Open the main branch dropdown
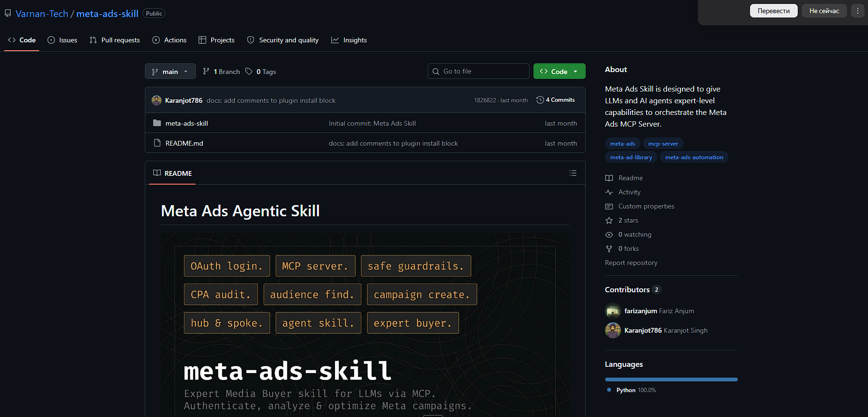The width and height of the screenshot is (868, 417). pos(170,71)
